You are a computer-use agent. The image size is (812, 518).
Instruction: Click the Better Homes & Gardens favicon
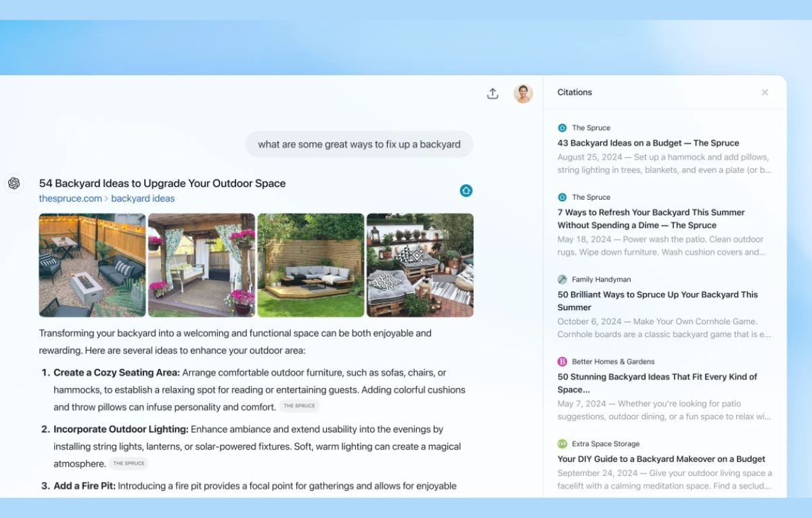(562, 362)
